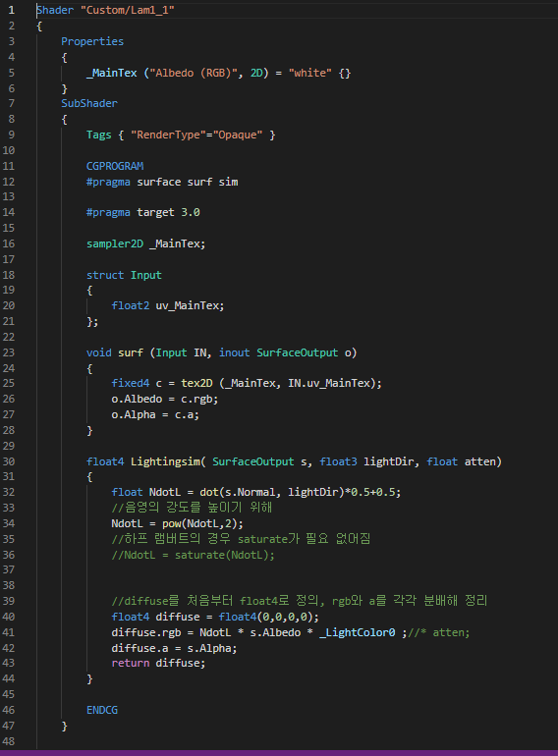The width and height of the screenshot is (558, 756).
Task: Click the Input struct name on line 18
Action: pos(146,275)
